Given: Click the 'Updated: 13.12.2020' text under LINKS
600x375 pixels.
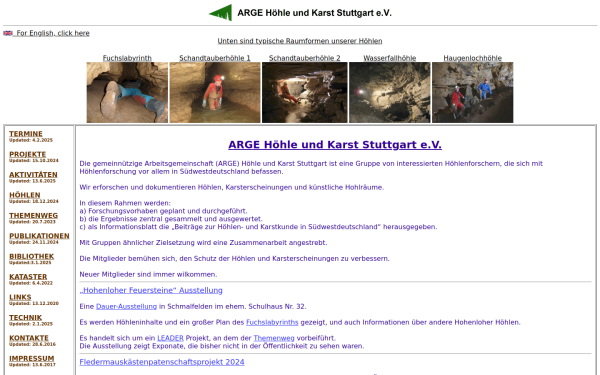Looking at the screenshot, I should pos(34,303).
